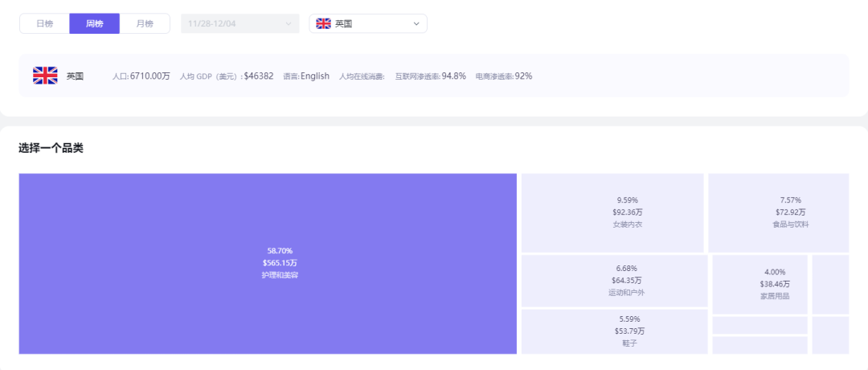The width and height of the screenshot is (868, 370).
Task: Click the $565.15万 sales value
Action: 280,263
